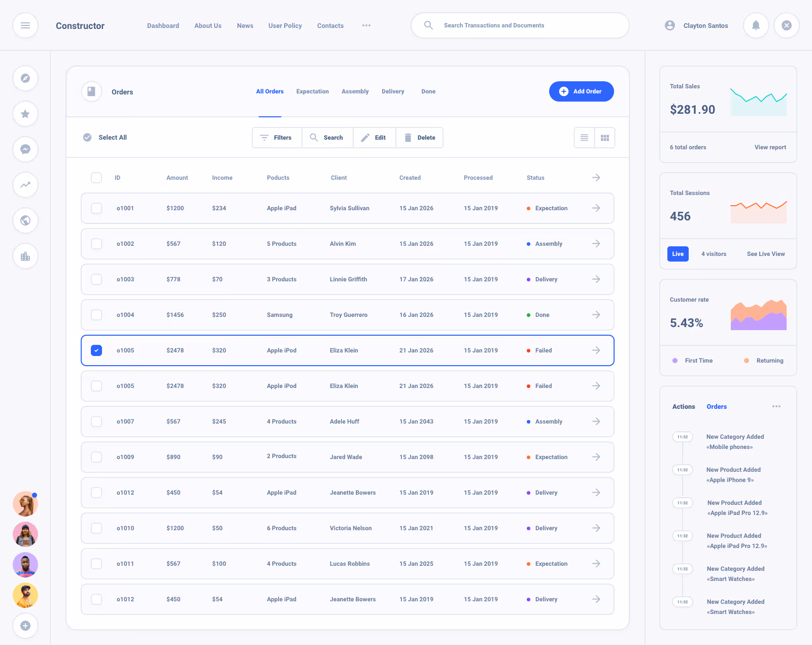
Task: Check the checkbox for order o1001
Action: tap(96, 208)
